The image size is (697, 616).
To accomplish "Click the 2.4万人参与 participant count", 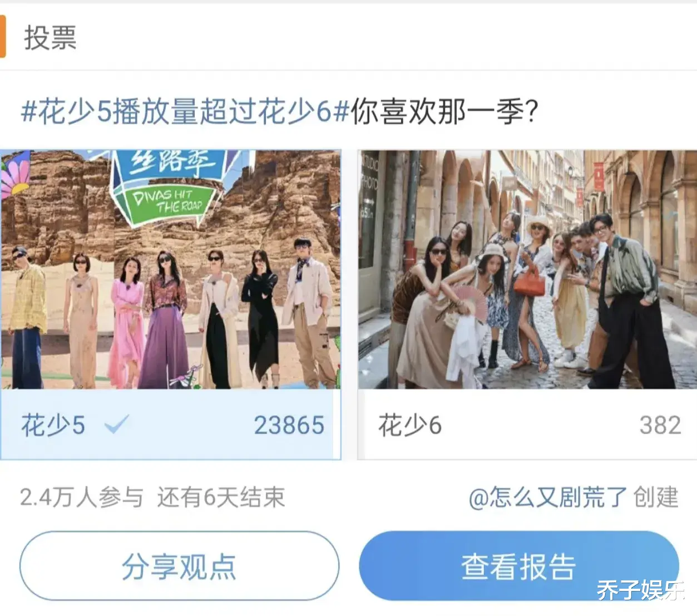I will (81, 497).
